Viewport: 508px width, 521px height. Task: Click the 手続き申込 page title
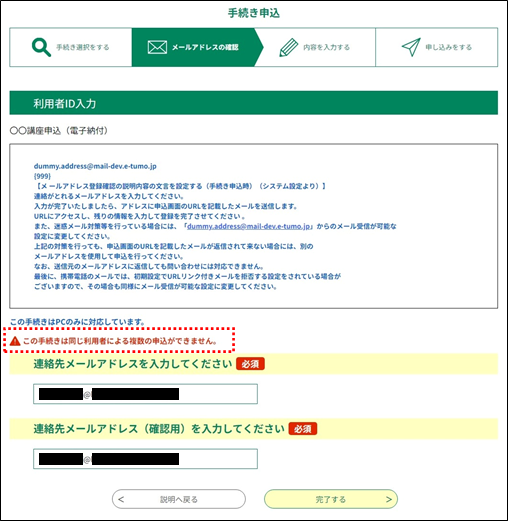(254, 13)
